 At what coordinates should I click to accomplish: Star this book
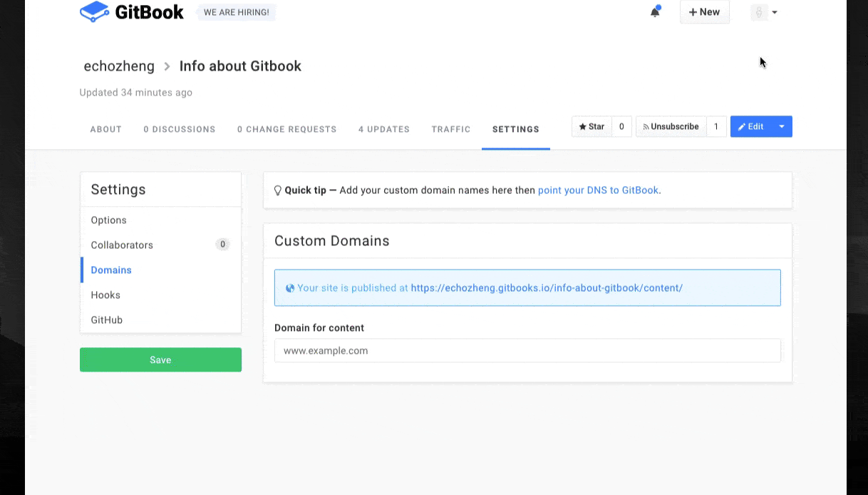(x=591, y=126)
